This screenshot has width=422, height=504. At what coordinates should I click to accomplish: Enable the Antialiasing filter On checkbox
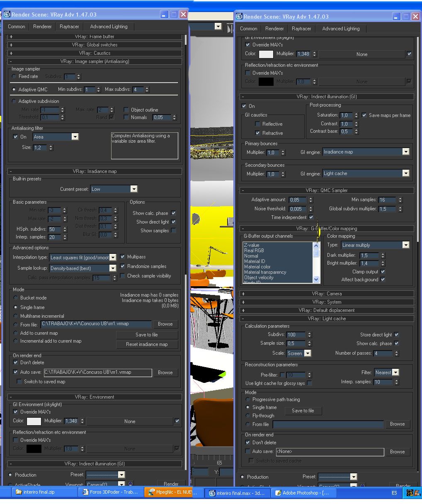click(15, 137)
